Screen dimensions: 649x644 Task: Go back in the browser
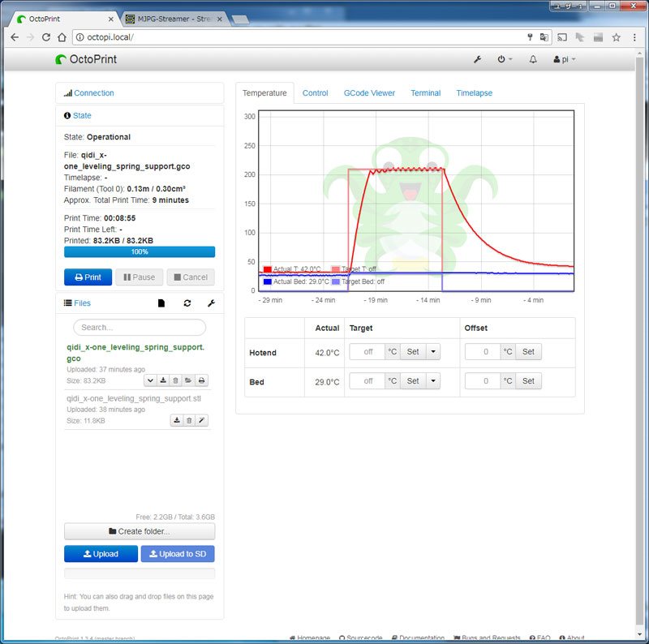[15, 37]
